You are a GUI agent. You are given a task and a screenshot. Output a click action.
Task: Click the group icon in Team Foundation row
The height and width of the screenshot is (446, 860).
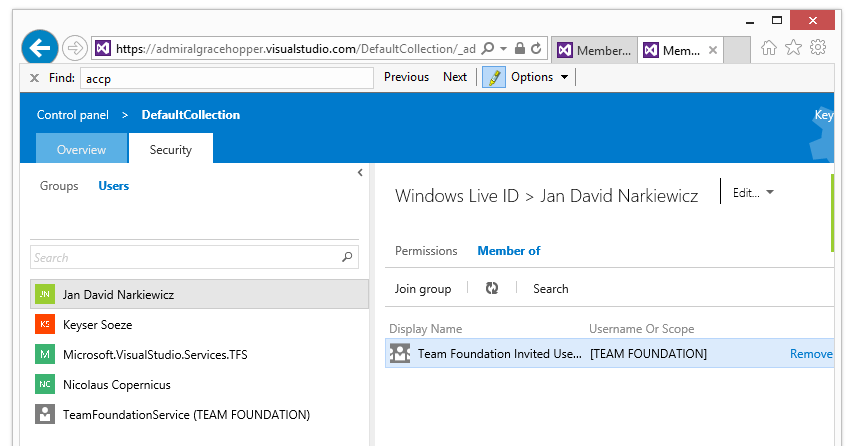[400, 353]
